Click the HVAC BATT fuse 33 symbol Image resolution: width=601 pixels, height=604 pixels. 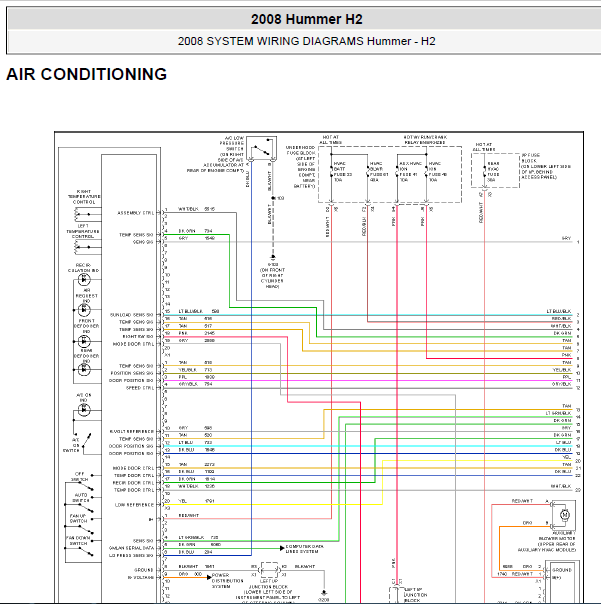(x=331, y=171)
